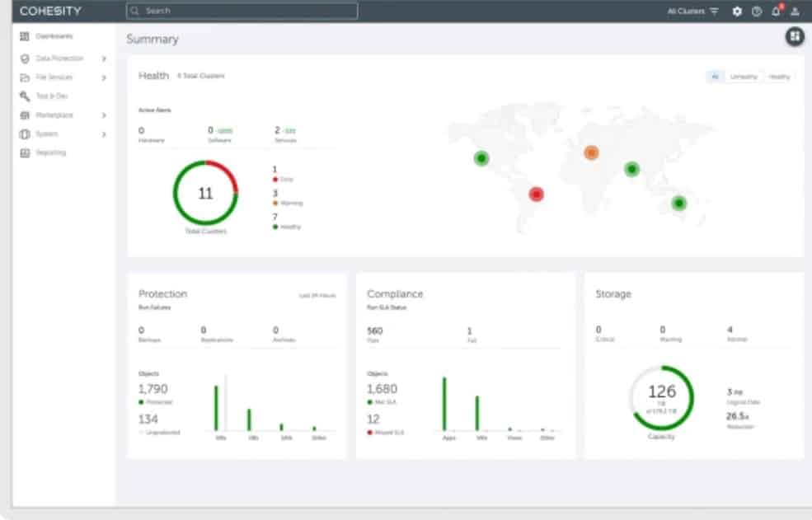Click the 26.5x Reduction value
This screenshot has height=520, width=812.
click(x=737, y=416)
